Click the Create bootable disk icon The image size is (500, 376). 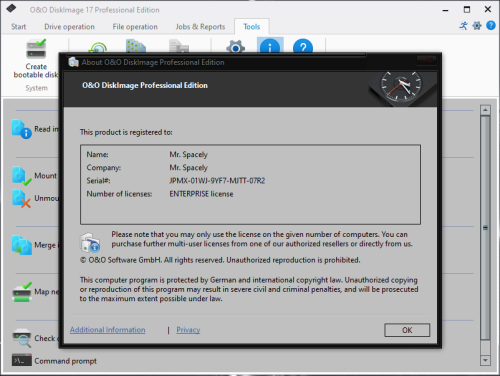(36, 49)
